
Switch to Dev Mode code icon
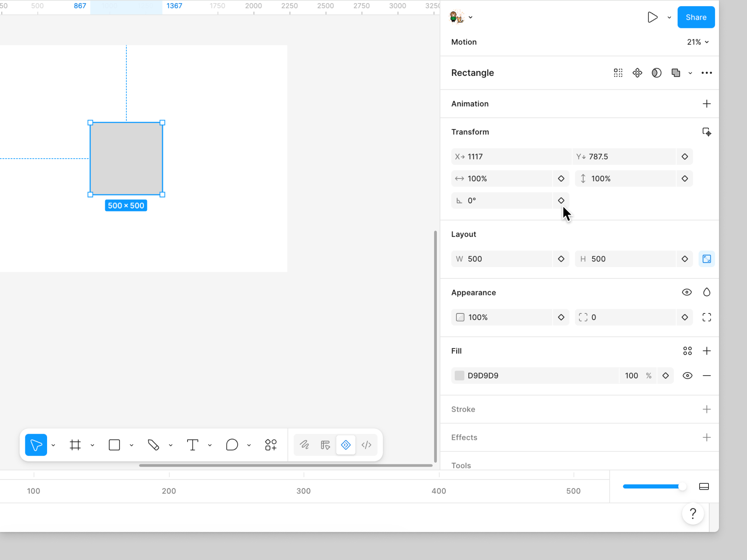point(366,445)
